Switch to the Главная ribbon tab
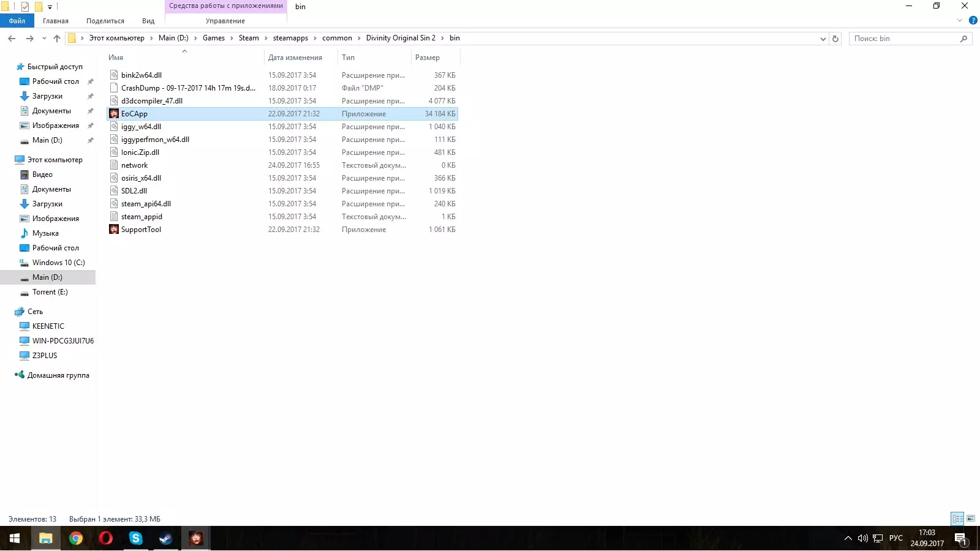This screenshot has height=551, width=980. click(x=56, y=21)
